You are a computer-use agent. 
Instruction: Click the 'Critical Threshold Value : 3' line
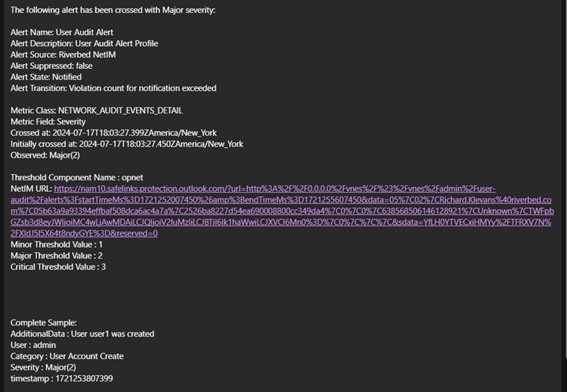58,267
